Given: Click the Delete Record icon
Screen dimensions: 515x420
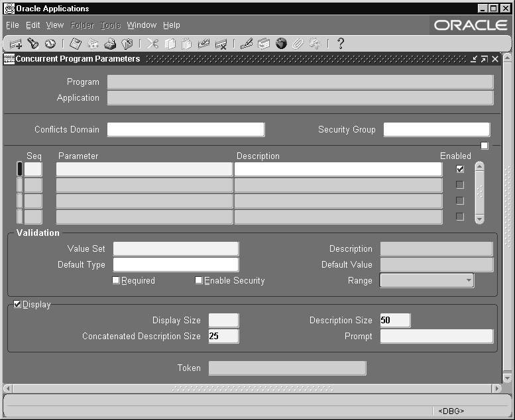Looking at the screenshot, I should coord(221,44).
